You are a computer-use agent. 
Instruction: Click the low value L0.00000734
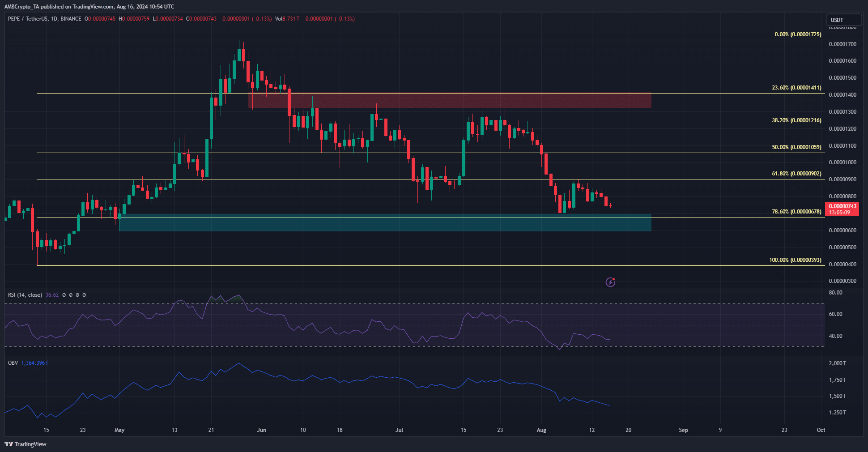pyautogui.click(x=168, y=19)
